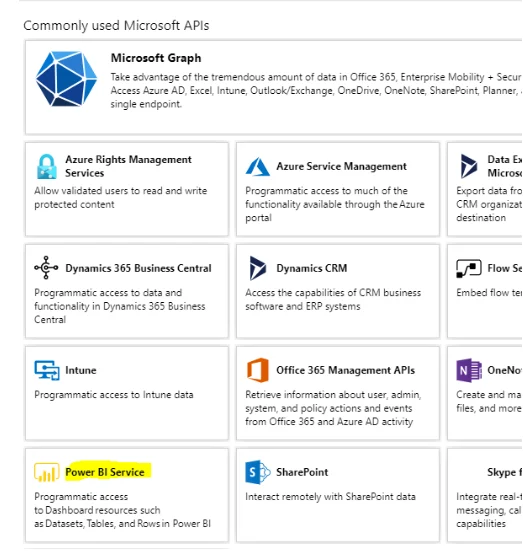Click the Intune tile description text
The image size is (523, 551).
point(114,395)
